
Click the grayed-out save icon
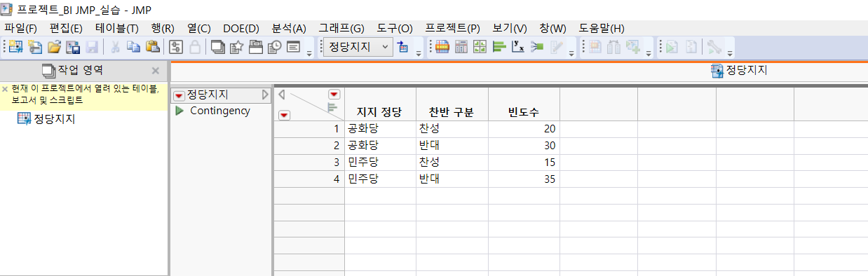[92, 47]
